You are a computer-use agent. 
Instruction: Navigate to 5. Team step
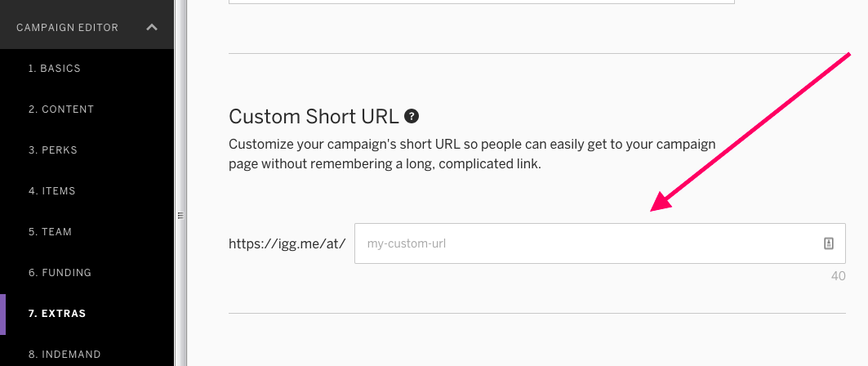pos(50,231)
